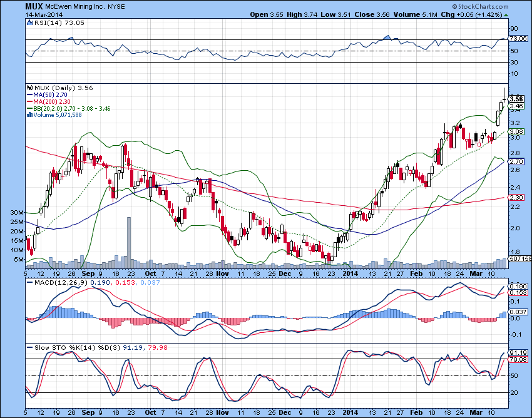Image resolution: width=532 pixels, height=418 pixels.
Task: Click the 5M volume axis label
Action: pos(19,260)
